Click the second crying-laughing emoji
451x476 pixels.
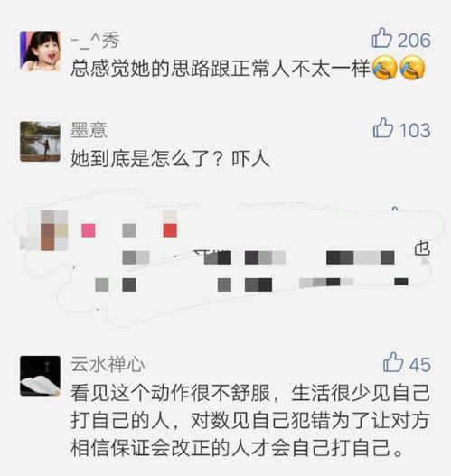412,68
